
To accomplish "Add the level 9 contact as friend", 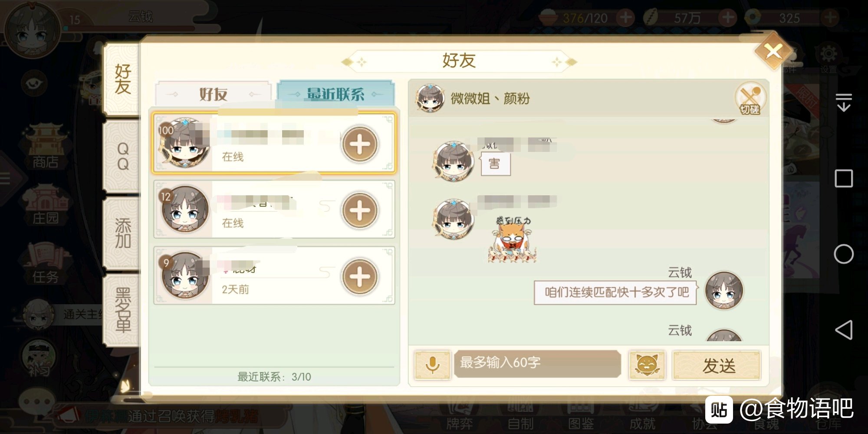I will click(360, 277).
